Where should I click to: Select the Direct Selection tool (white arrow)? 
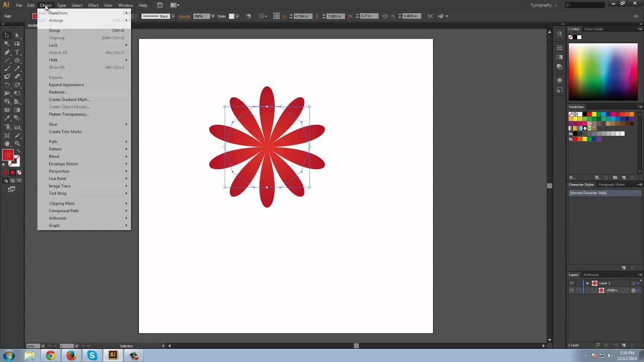pyautogui.click(x=17, y=36)
